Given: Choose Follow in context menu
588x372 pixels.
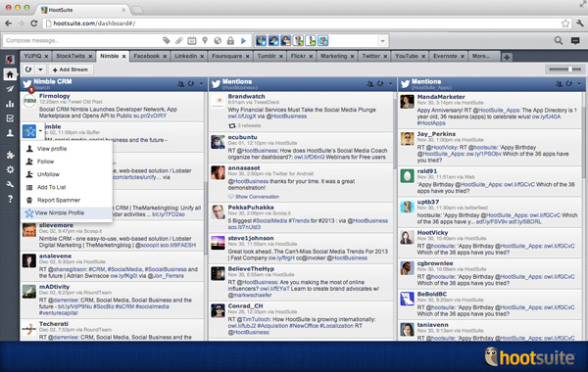Looking at the screenshot, I should click(x=67, y=162).
